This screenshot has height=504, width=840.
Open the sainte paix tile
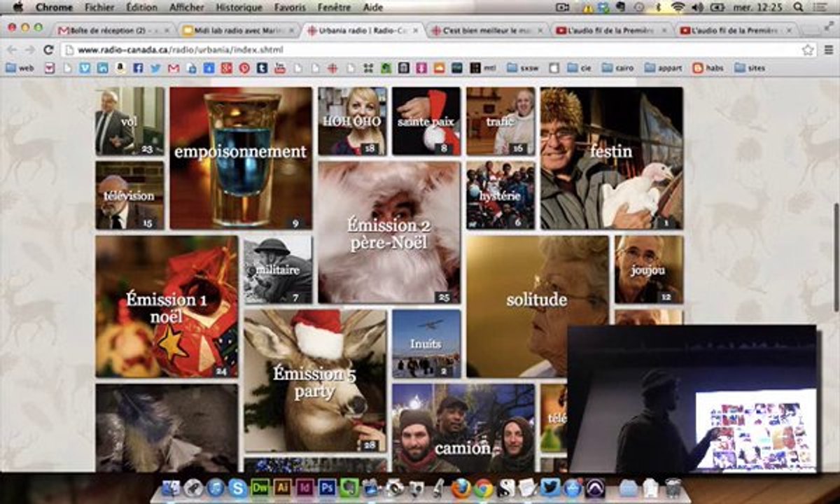tap(426, 121)
